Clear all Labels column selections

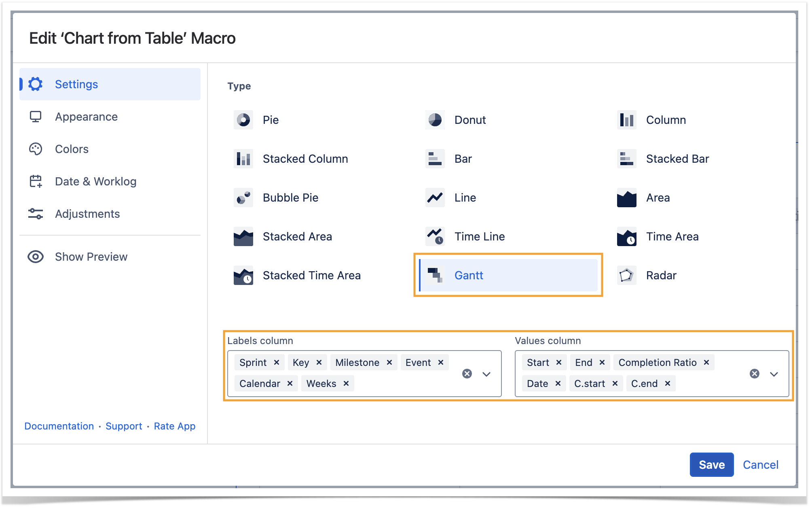tap(467, 374)
